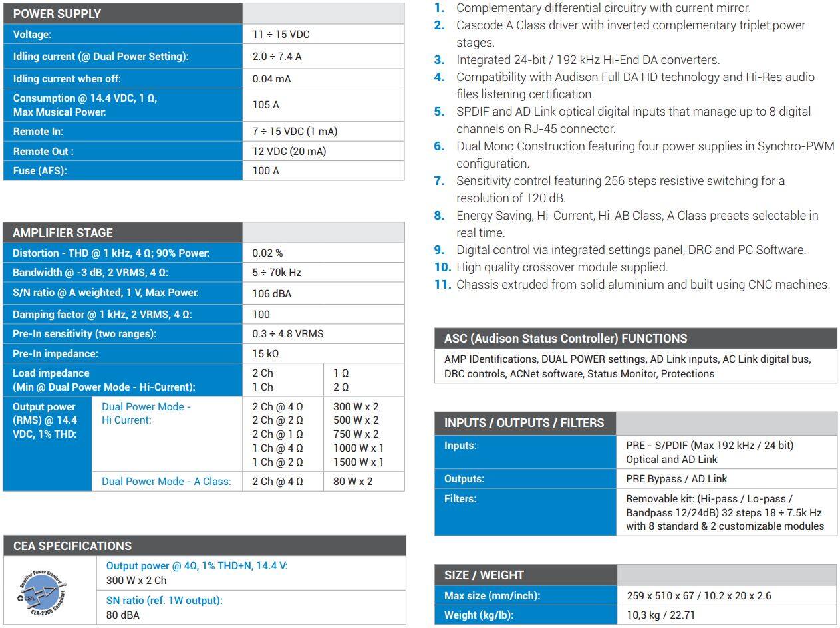Click the "2 Ch @ 1 Ω" configuration
This screenshot has height=628, width=840.
[277, 434]
